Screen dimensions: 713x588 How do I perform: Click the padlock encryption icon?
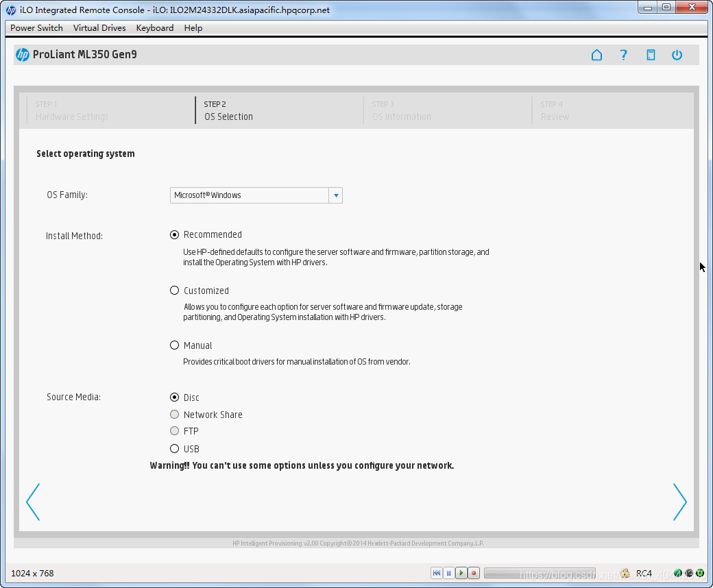pos(625,573)
